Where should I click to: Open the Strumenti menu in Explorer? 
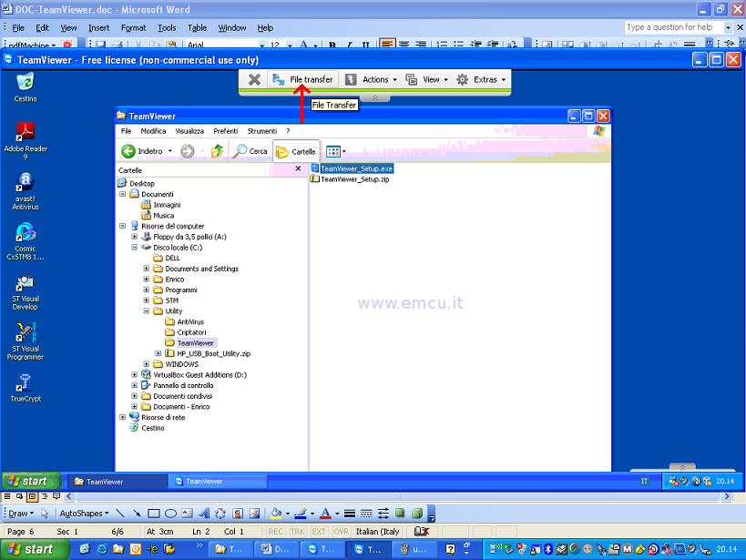[261, 131]
